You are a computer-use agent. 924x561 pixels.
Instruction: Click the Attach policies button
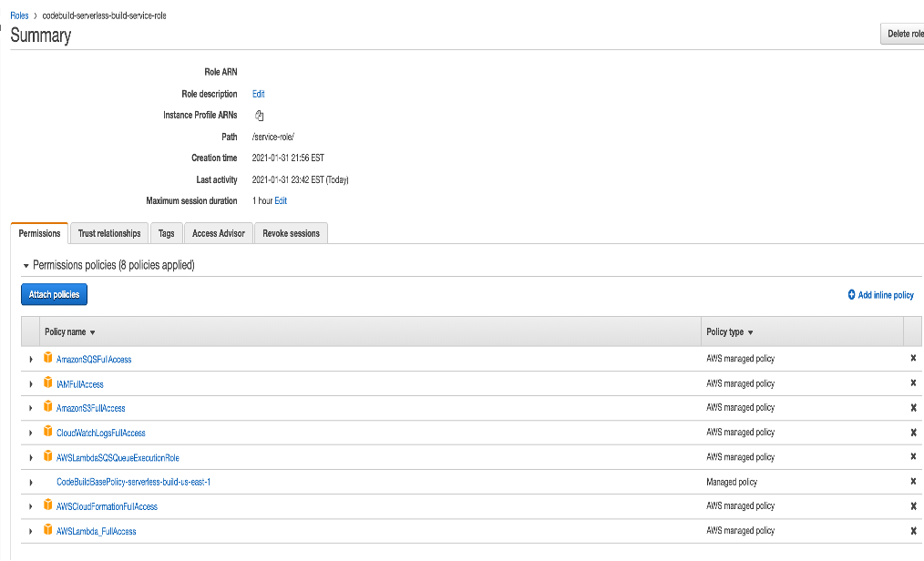tap(54, 294)
